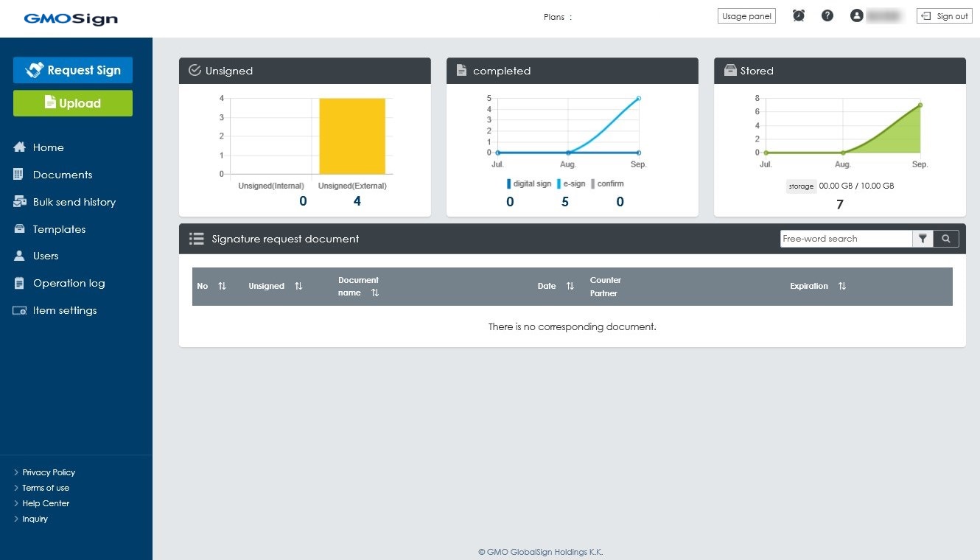This screenshot has width=980, height=560.
Task: Open the help question mark icon
Action: (827, 15)
